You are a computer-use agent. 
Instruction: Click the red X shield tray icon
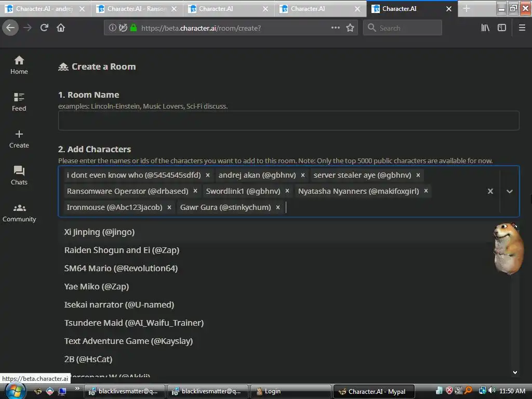[x=449, y=391]
